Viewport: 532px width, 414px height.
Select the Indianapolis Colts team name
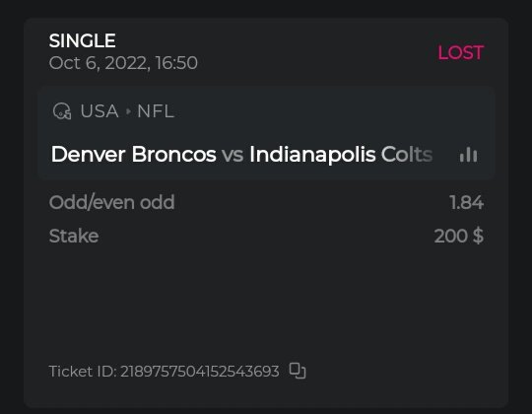341,155
